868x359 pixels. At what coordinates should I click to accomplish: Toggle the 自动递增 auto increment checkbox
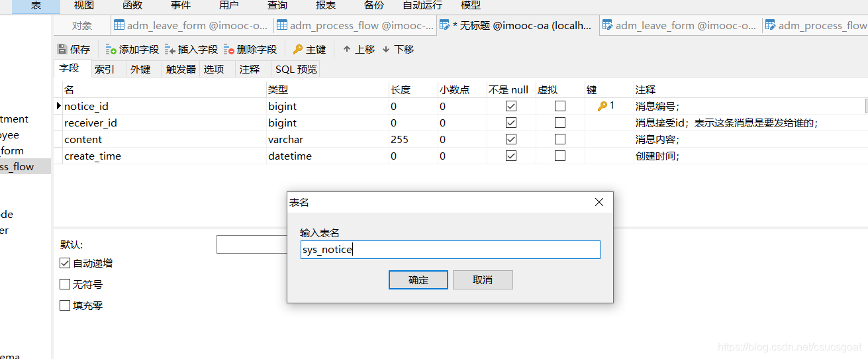tap(65, 263)
